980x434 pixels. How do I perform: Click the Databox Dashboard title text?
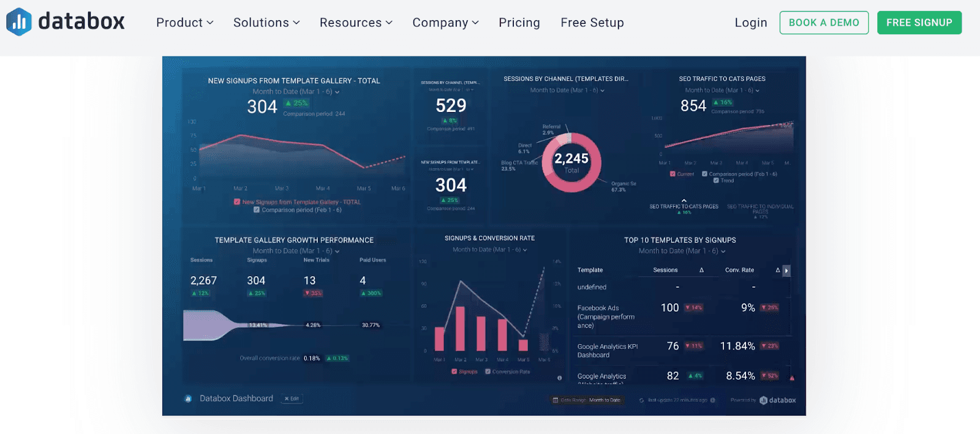(x=236, y=398)
